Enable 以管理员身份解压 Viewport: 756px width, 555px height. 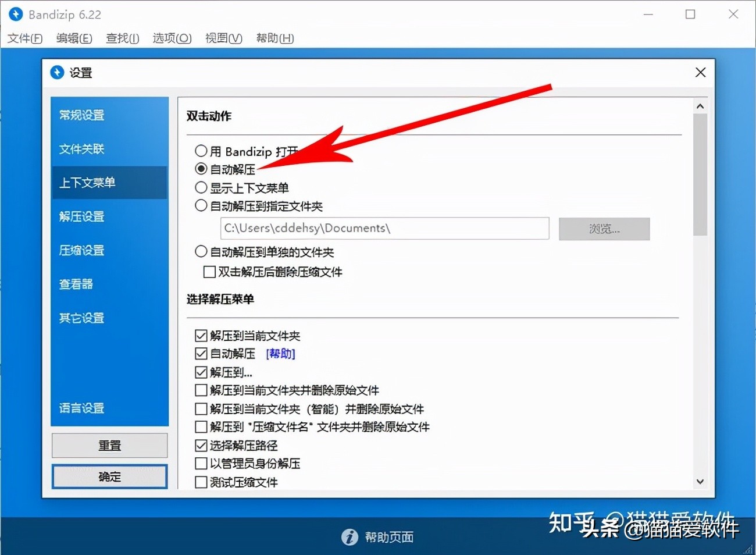(201, 463)
